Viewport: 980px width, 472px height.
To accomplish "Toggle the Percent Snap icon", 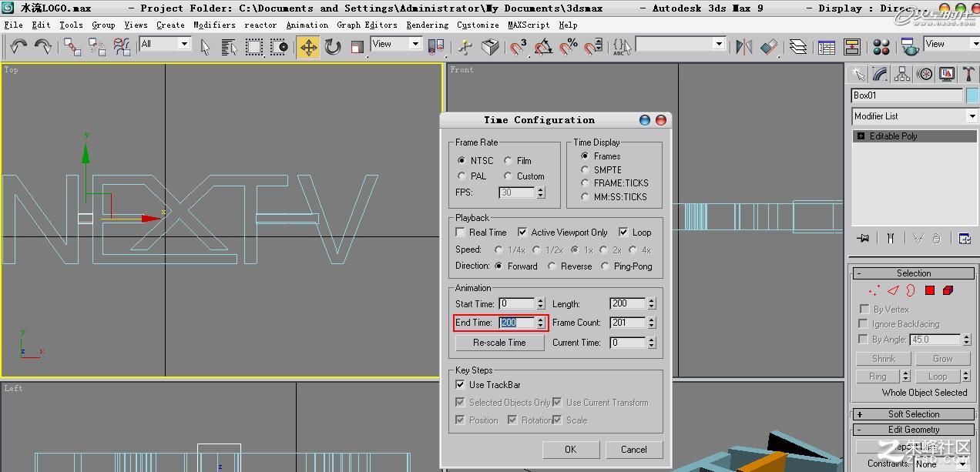I will click(x=569, y=47).
